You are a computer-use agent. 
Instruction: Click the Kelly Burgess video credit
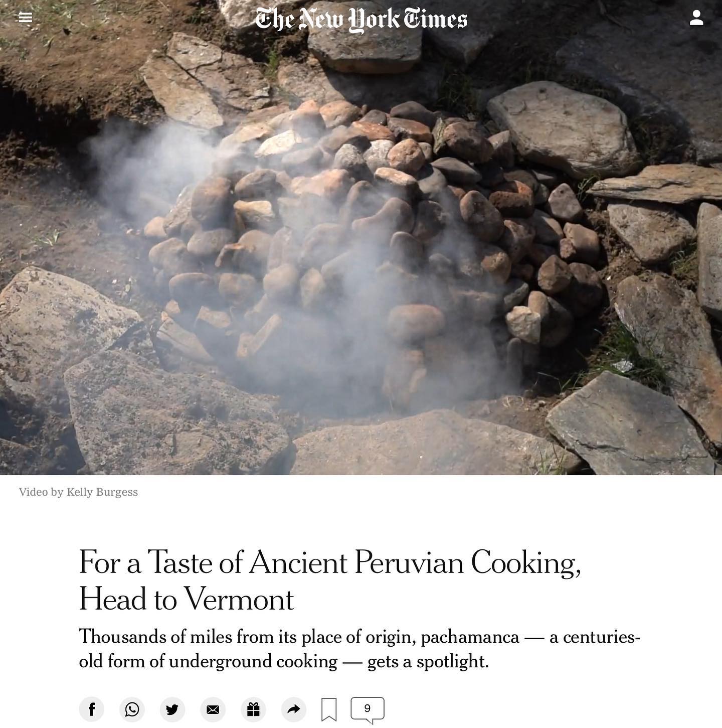pos(78,492)
